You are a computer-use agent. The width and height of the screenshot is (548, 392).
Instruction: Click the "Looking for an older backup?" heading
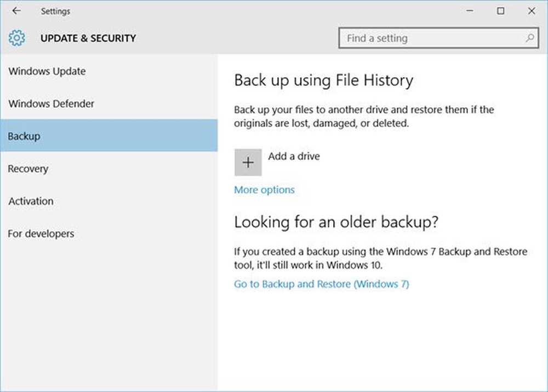click(x=338, y=222)
